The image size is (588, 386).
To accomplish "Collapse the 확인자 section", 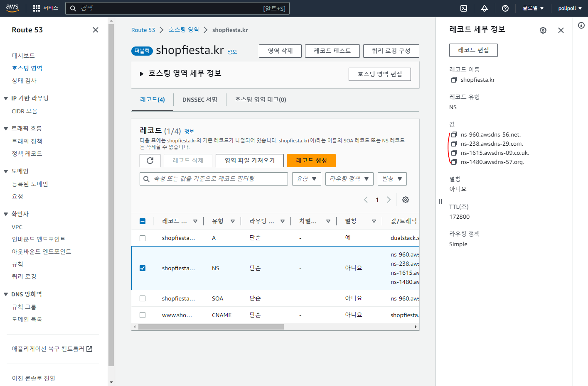I will coord(6,214).
